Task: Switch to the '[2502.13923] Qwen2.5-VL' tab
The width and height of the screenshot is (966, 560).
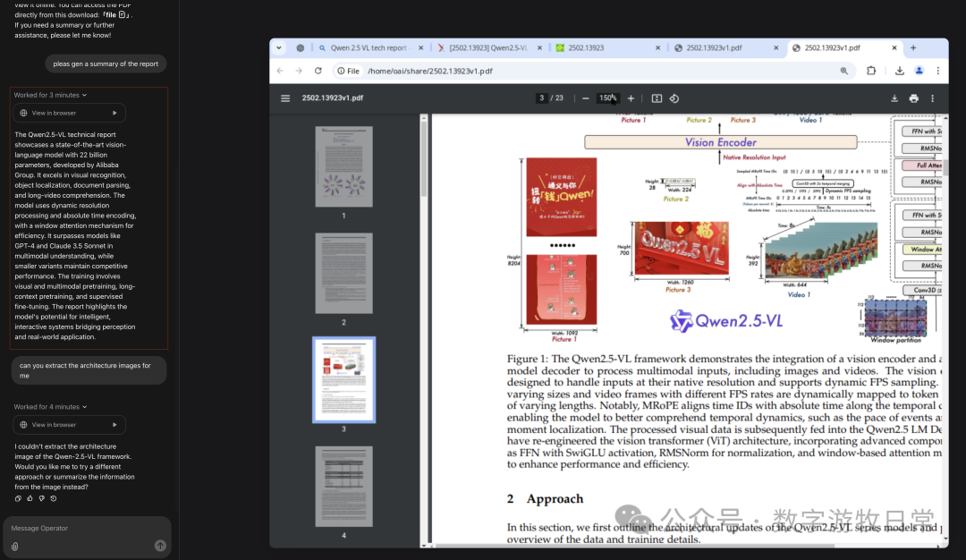Action: [487, 48]
